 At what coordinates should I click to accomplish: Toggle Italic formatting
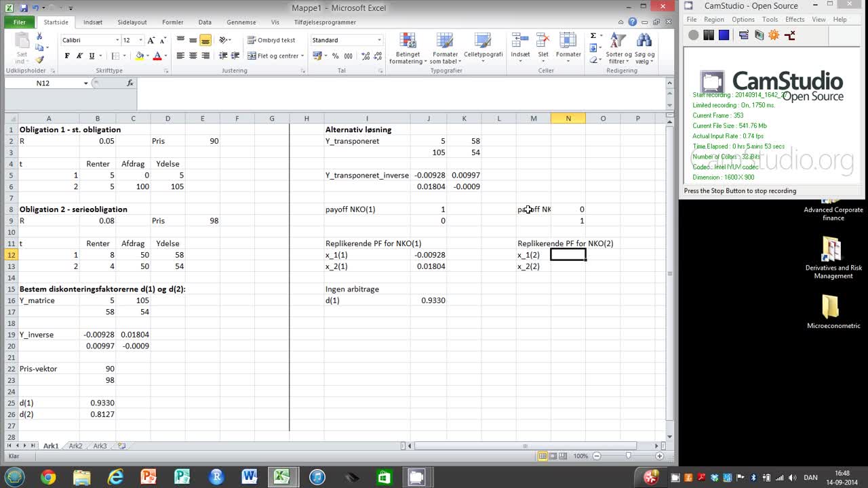pos(79,56)
